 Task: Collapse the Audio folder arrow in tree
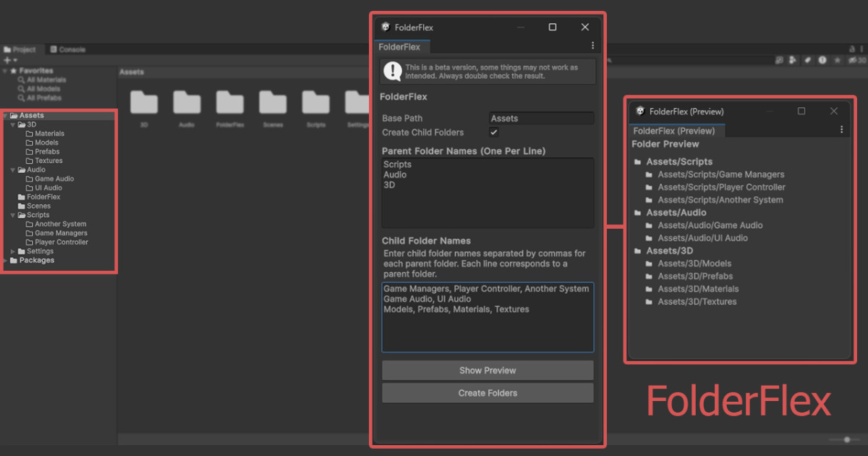point(13,170)
